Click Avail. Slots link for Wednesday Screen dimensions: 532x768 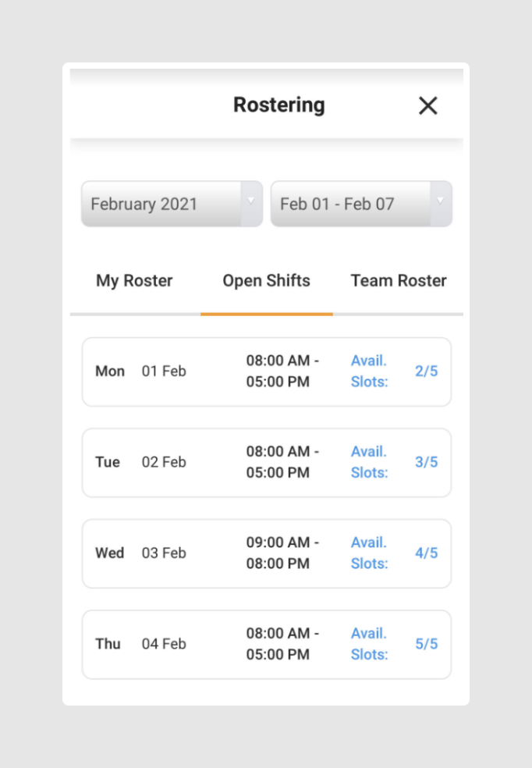[x=369, y=553]
